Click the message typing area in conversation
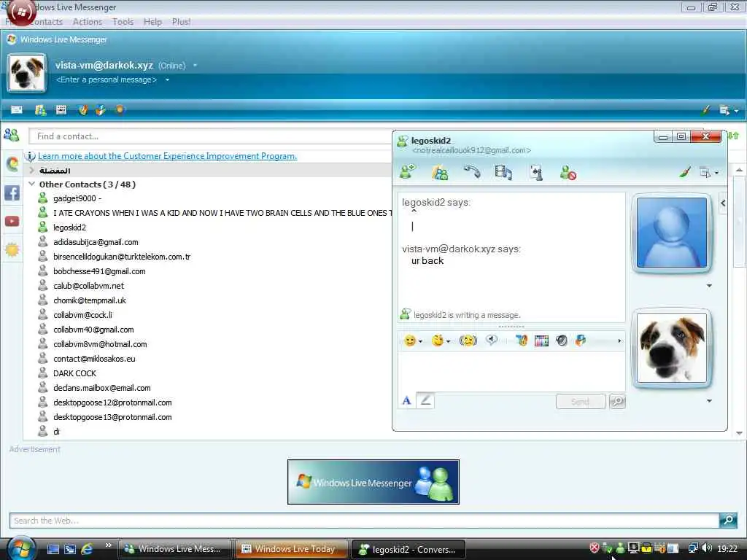This screenshot has width=747, height=560. click(511, 371)
